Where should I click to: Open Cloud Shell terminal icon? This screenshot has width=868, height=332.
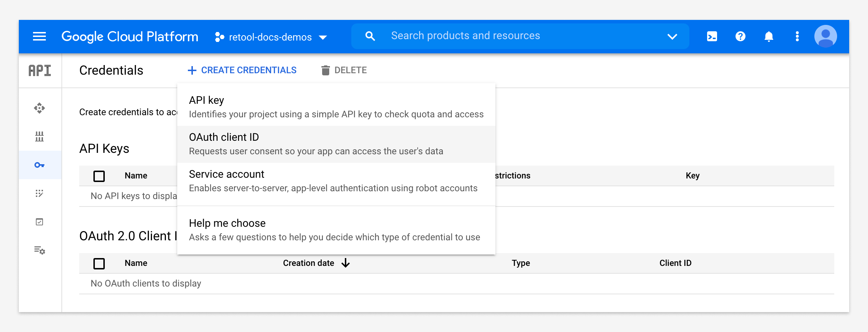click(712, 36)
